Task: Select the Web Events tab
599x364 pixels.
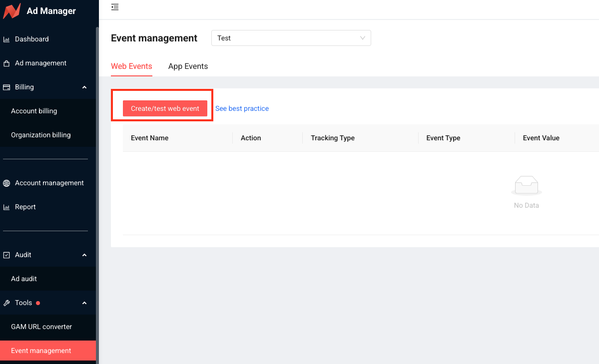Action: pyautogui.click(x=131, y=66)
